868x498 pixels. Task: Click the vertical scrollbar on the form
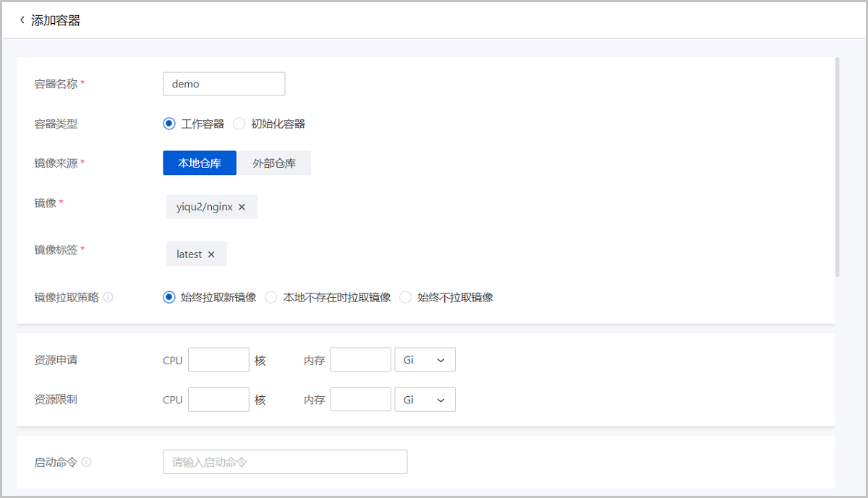[x=838, y=167]
